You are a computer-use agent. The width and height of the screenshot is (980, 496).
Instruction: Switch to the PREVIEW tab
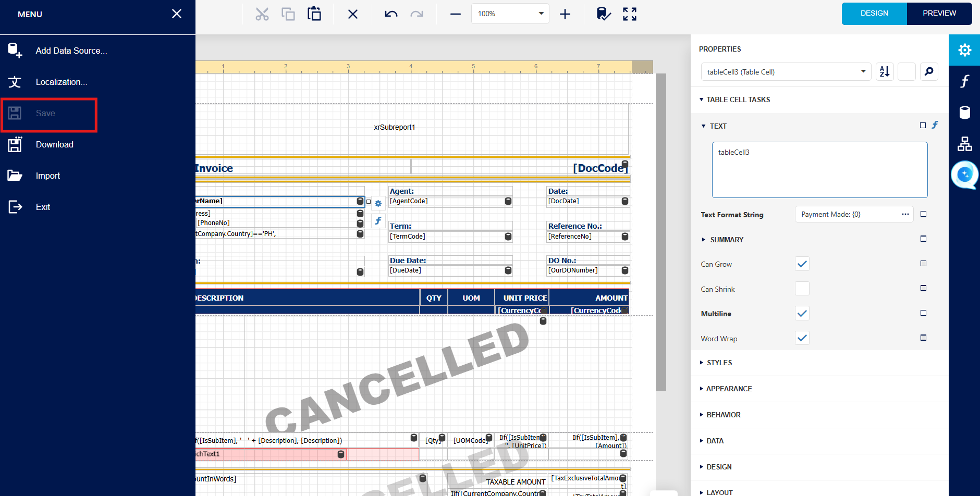pyautogui.click(x=939, y=14)
